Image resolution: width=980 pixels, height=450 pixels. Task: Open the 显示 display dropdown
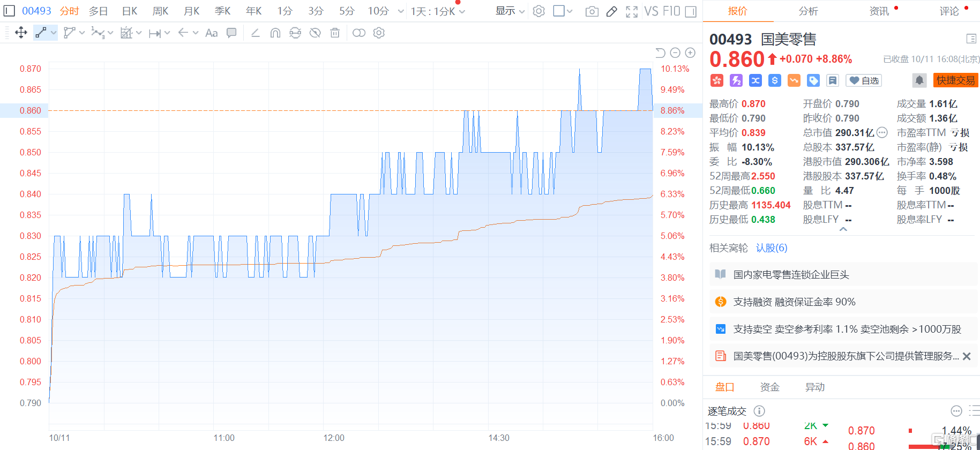[x=510, y=11]
